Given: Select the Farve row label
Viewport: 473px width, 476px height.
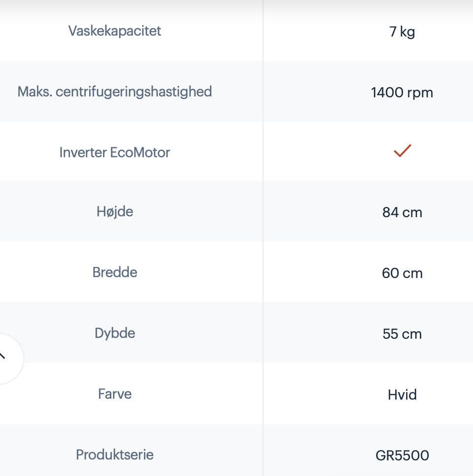Looking at the screenshot, I should tap(114, 394).
